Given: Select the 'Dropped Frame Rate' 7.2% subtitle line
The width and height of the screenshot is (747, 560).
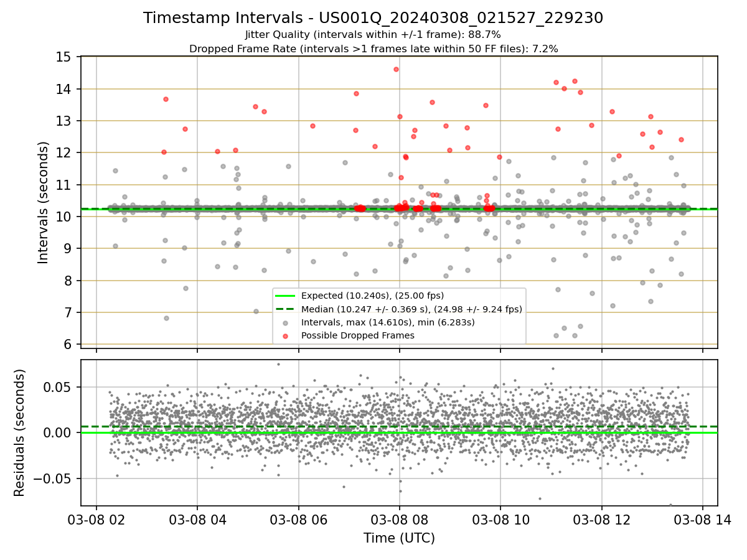Looking at the screenshot, I should point(373,49).
